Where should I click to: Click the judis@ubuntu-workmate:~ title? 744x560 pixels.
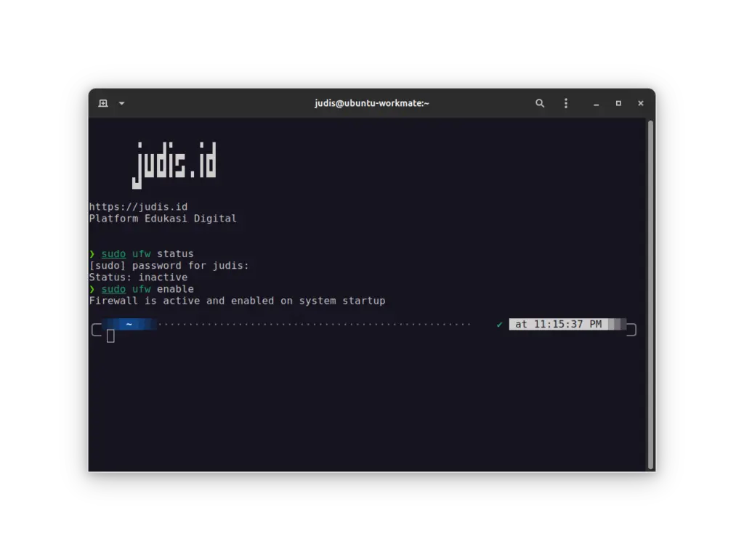pos(372,103)
